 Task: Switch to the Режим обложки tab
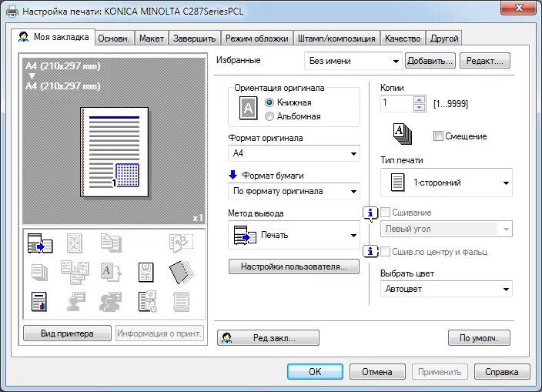click(x=257, y=39)
